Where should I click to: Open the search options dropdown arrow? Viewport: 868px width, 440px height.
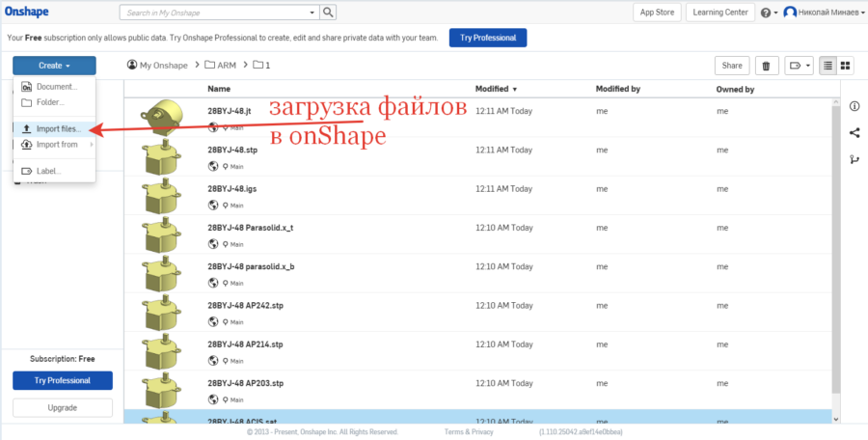point(312,13)
